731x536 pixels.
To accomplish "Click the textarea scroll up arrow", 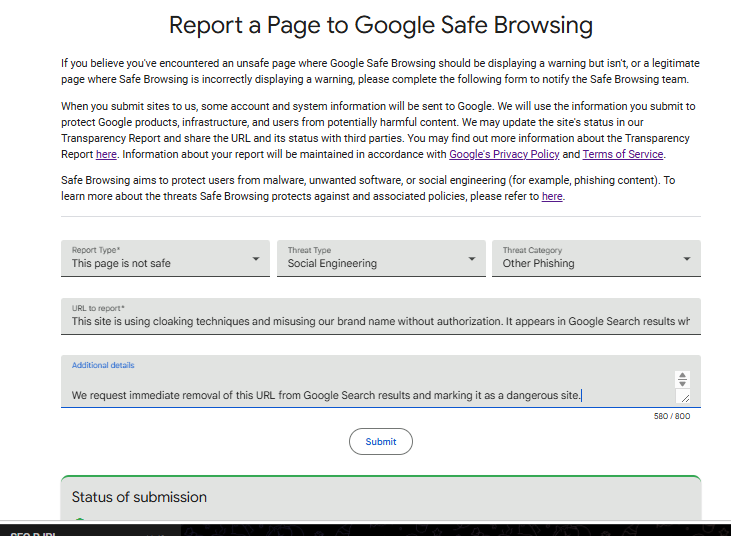I will pos(683,376).
